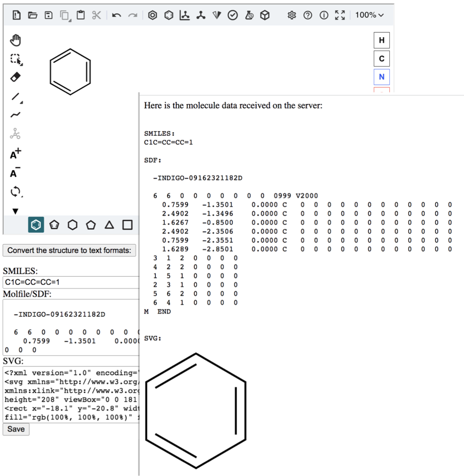
Task: Choose the chain drawing tool
Action: tap(16, 115)
